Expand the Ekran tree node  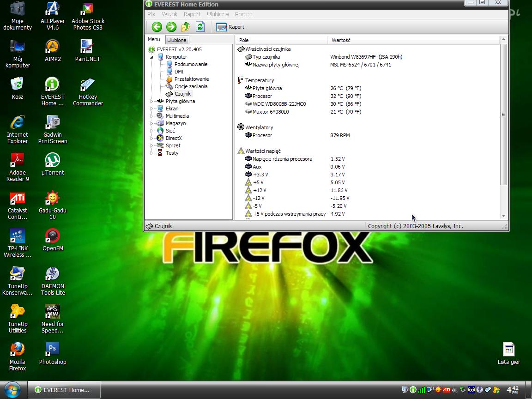(151, 109)
